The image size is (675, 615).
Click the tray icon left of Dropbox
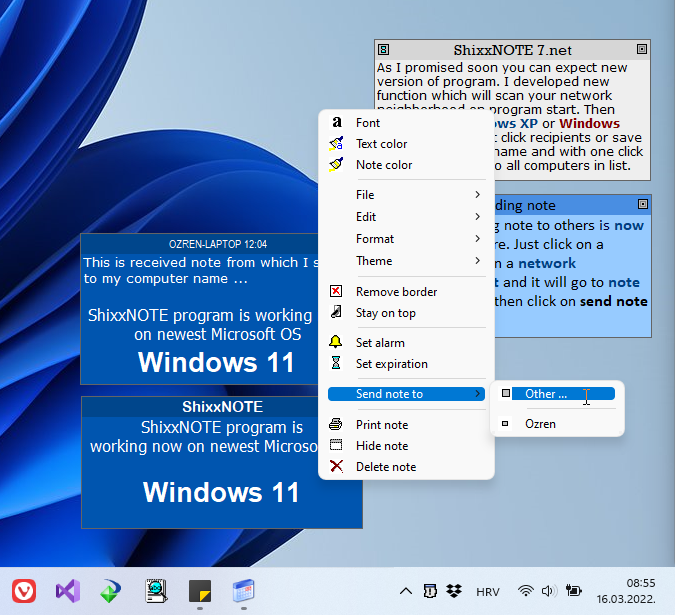[430, 591]
